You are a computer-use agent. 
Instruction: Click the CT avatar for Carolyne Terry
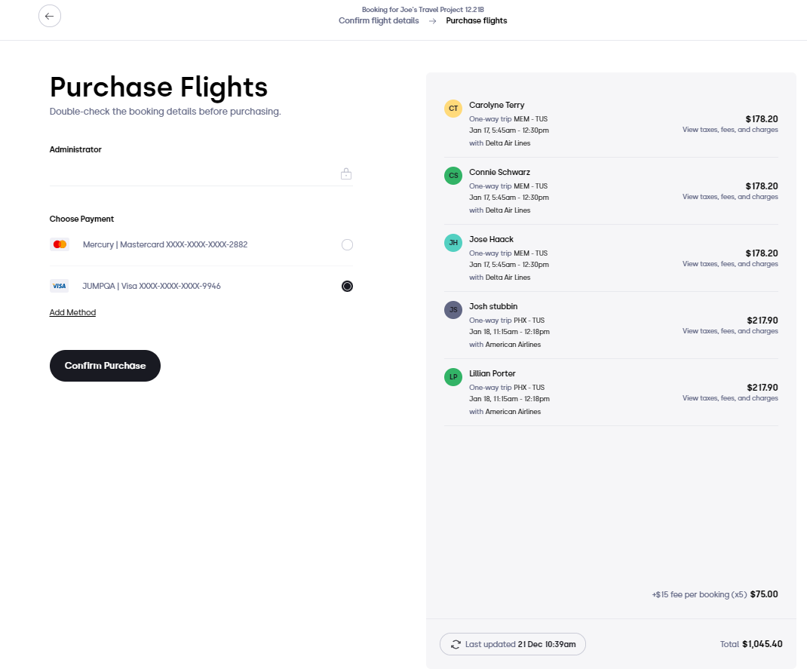(x=453, y=109)
